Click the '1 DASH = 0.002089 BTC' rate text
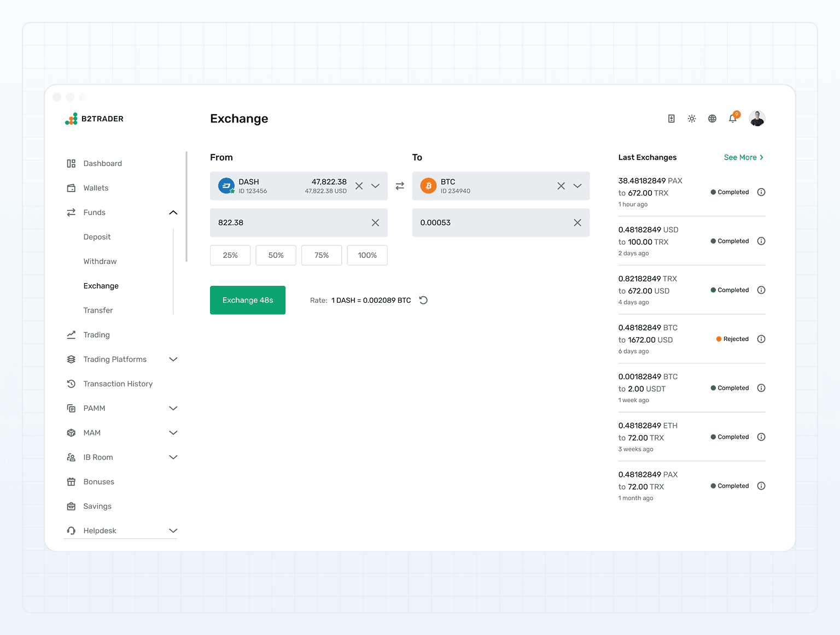The height and width of the screenshot is (635, 840). [x=371, y=300]
